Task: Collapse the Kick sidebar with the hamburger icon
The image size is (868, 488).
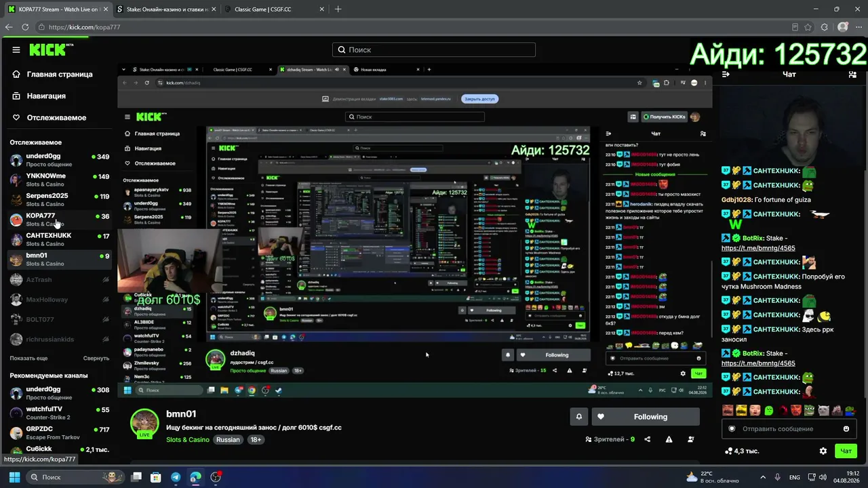Action: [16, 49]
